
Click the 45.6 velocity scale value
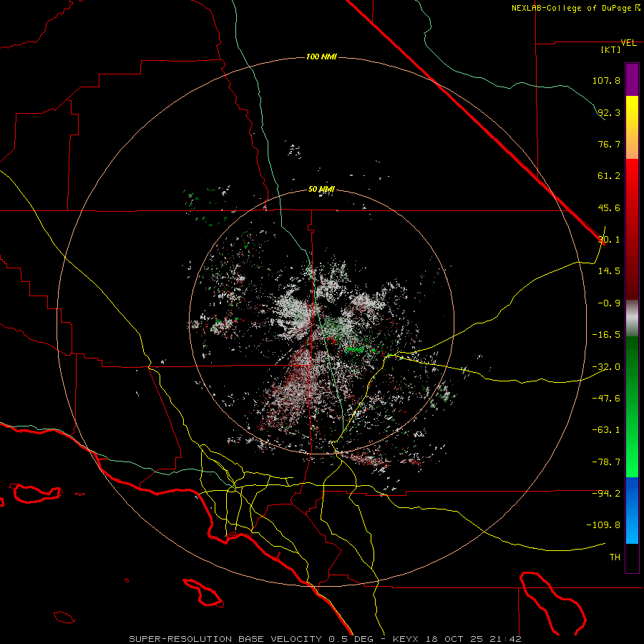[x=609, y=208]
